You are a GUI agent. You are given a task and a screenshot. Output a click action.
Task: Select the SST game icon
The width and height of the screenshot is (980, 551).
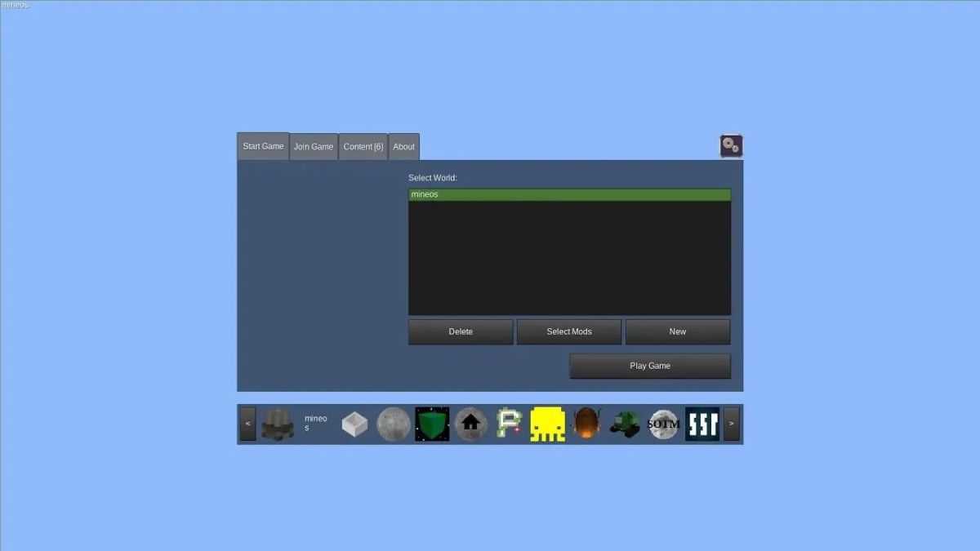tap(702, 424)
